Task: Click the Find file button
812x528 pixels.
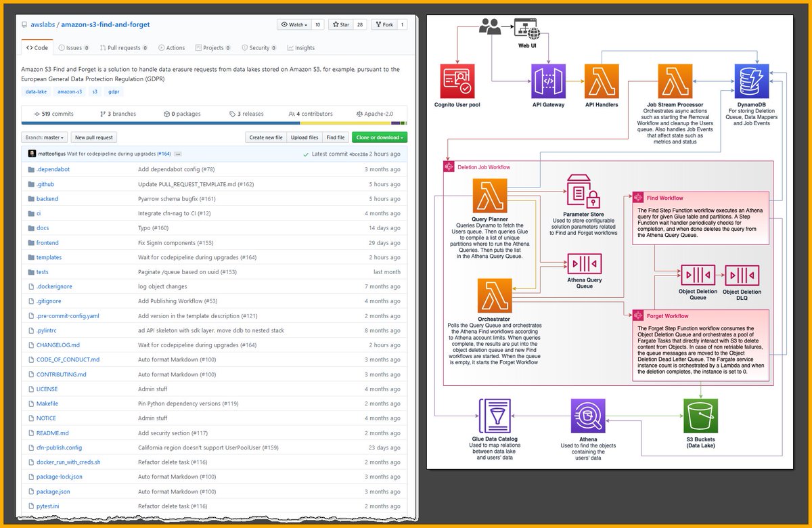Action: (x=336, y=137)
